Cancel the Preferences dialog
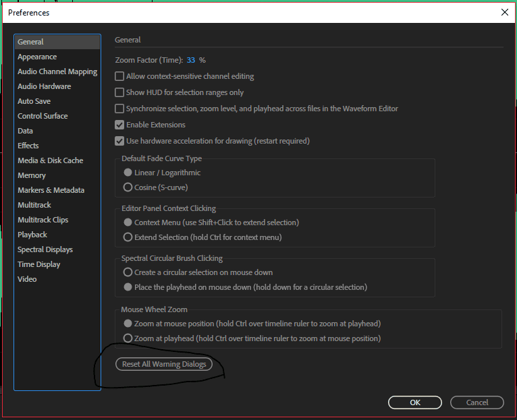 click(477, 402)
